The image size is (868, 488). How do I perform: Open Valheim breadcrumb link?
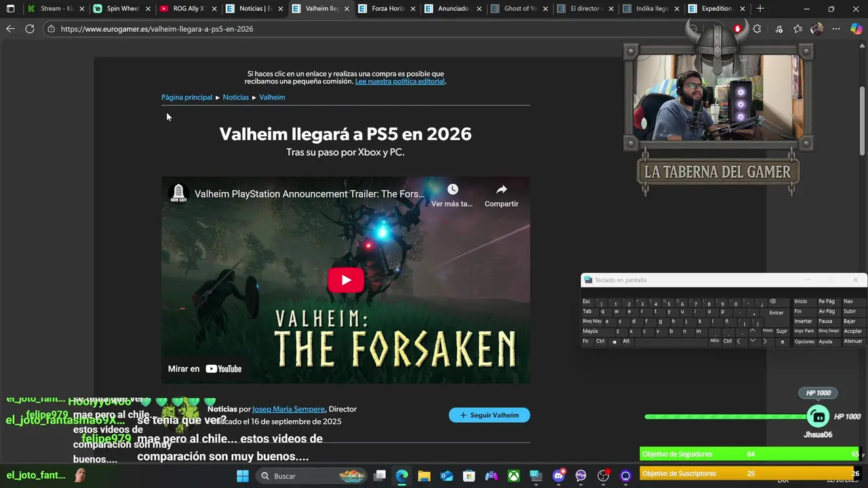point(272,97)
